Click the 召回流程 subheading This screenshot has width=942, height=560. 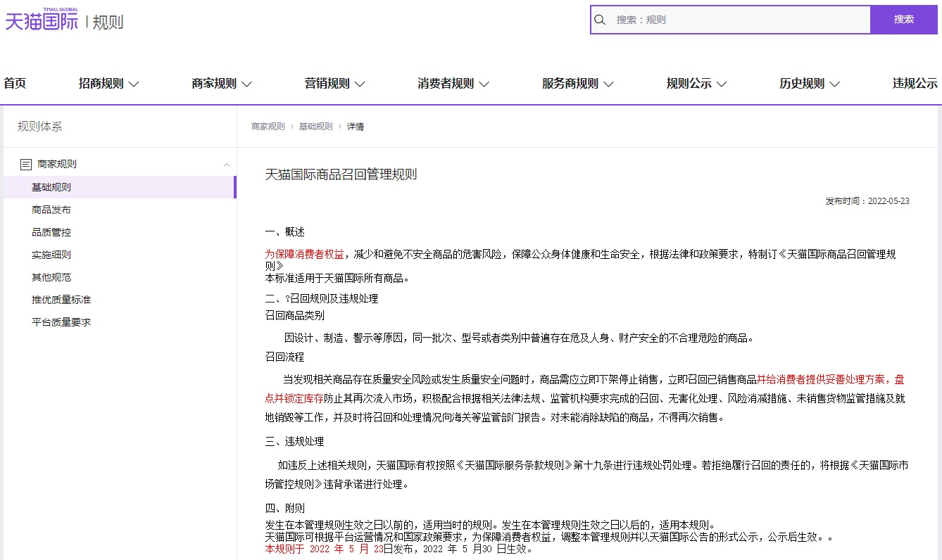[x=285, y=357]
